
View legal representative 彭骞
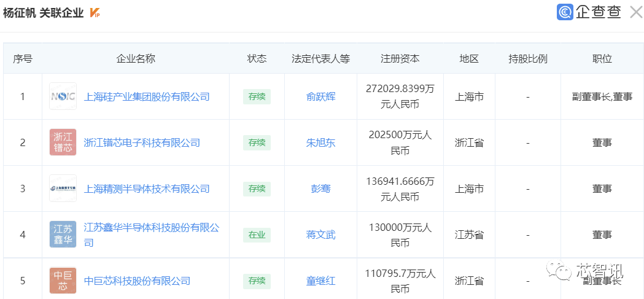pyautogui.click(x=320, y=188)
